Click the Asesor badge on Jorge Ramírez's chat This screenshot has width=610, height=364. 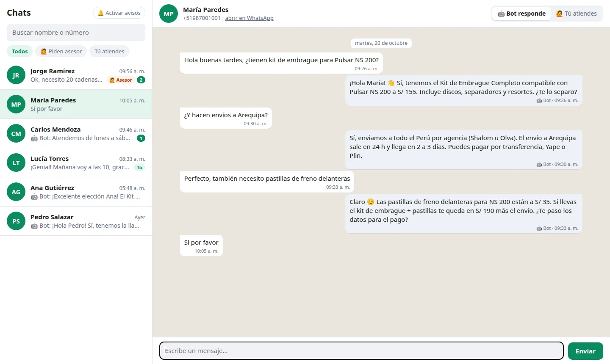coord(121,80)
